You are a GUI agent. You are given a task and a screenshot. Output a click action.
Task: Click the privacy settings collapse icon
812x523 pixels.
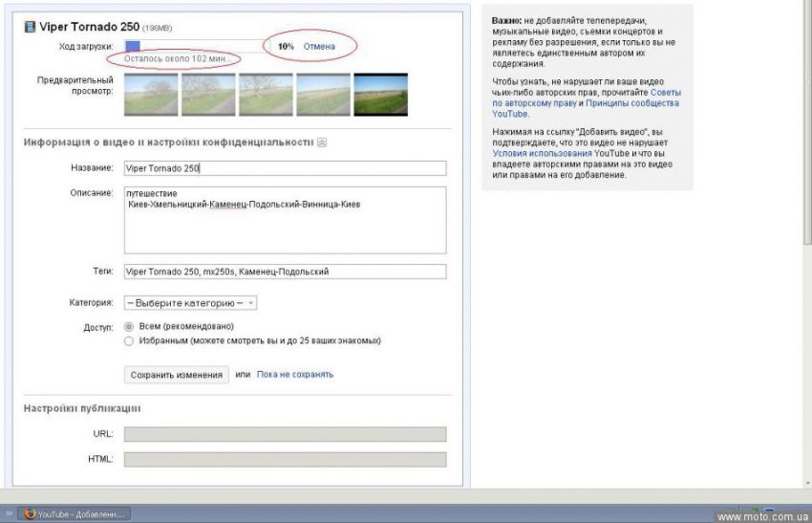tap(322, 142)
